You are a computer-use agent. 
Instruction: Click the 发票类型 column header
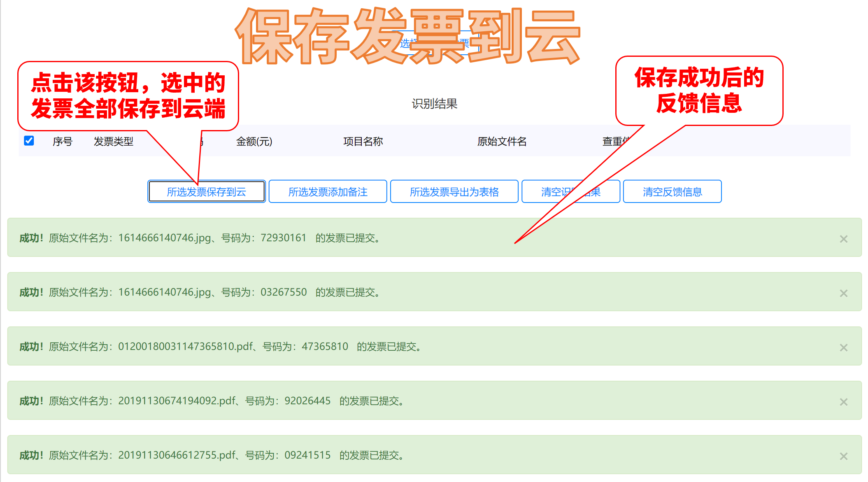pyautogui.click(x=114, y=142)
